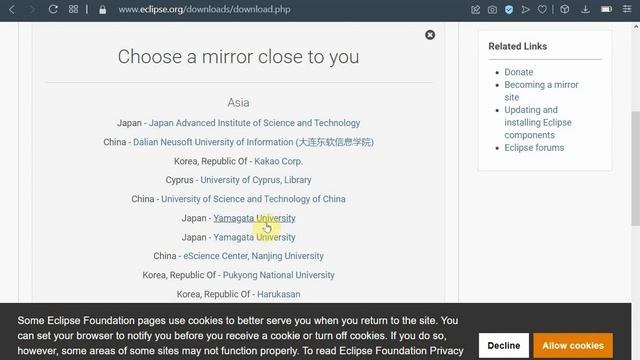The image size is (640, 360).
Task: Open the edit-page pencil icon in toolbar
Action: 476,10
